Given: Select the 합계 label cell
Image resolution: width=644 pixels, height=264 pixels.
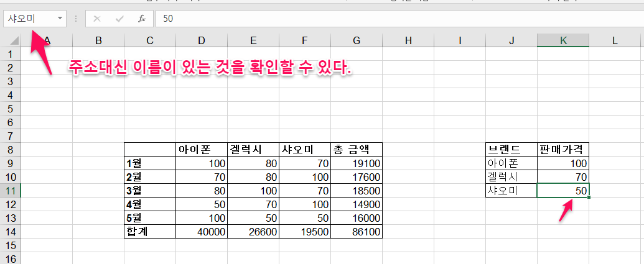Looking at the screenshot, I should [x=150, y=232].
